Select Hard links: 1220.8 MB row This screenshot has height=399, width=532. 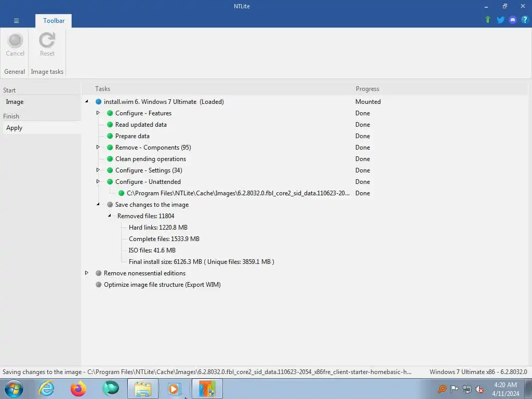point(158,228)
